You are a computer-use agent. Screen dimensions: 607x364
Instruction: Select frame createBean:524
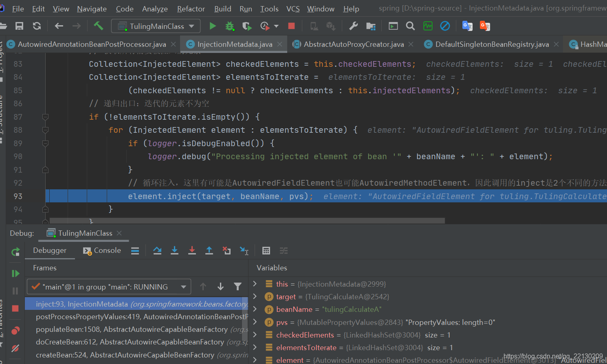point(136,355)
